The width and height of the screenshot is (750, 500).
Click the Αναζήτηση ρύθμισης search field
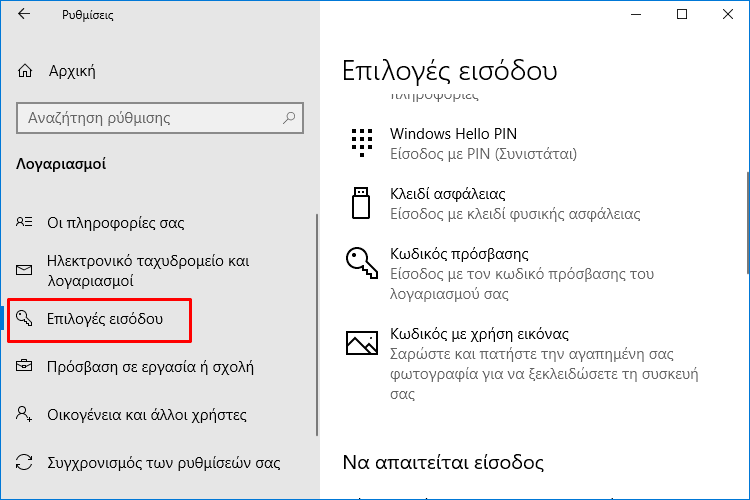coord(160,118)
